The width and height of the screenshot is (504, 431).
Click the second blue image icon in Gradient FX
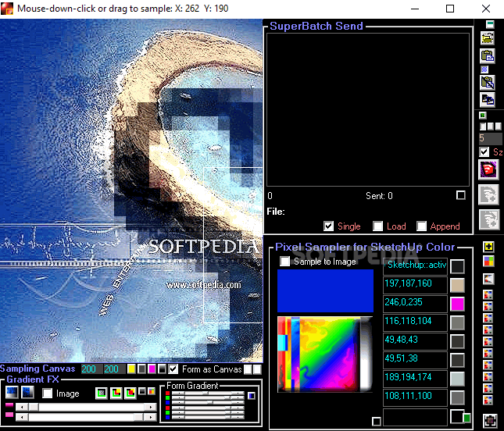point(27,393)
